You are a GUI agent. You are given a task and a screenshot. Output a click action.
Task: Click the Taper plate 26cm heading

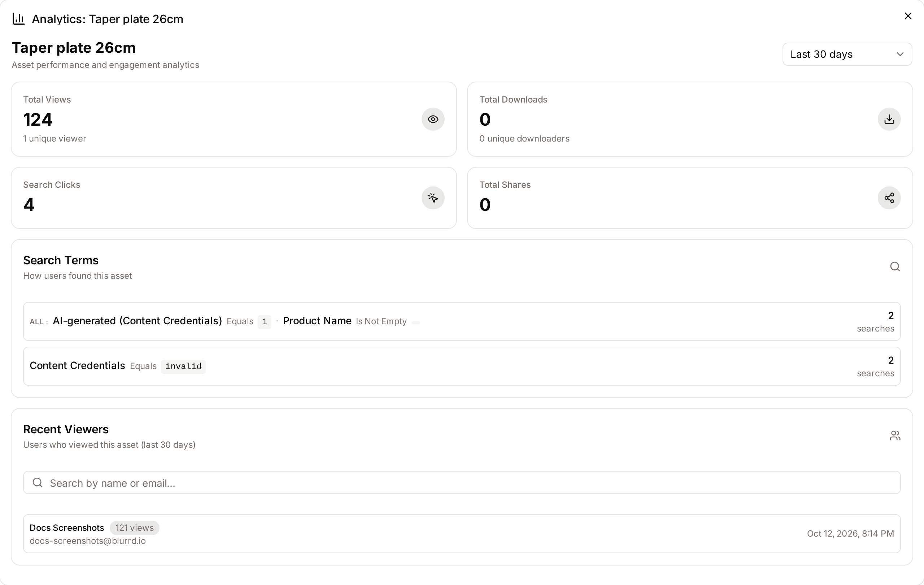(x=74, y=48)
